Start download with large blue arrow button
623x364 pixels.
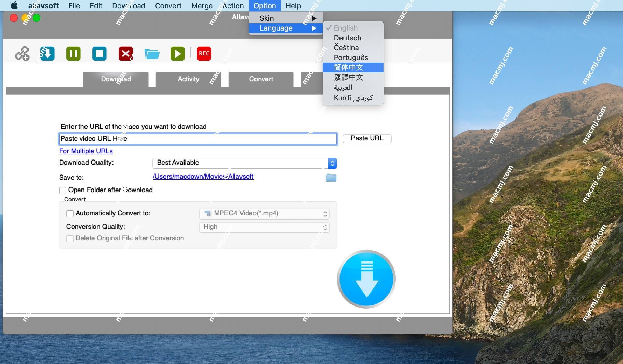pos(366,279)
